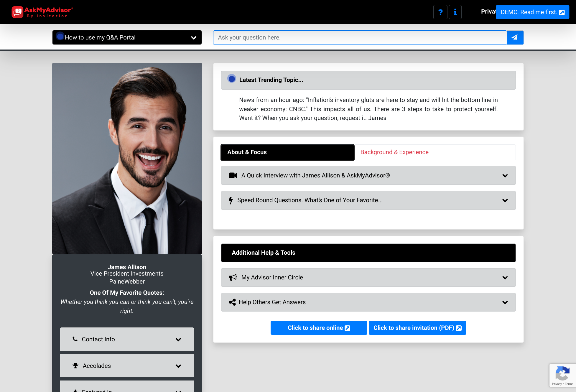
Task: Click the lightning bolt icon for Speed Round
Action: point(231,200)
